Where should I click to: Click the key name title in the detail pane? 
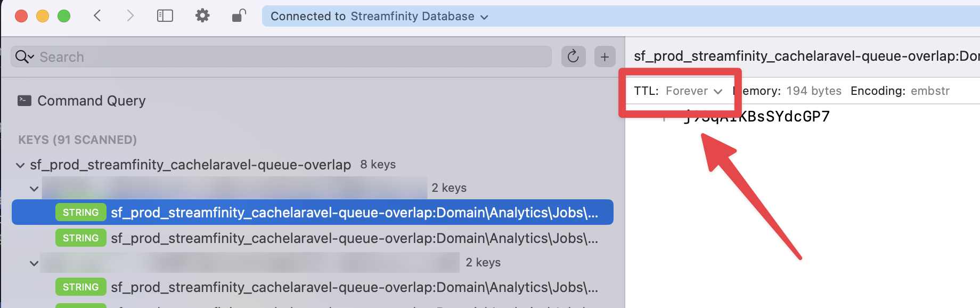(x=806, y=56)
